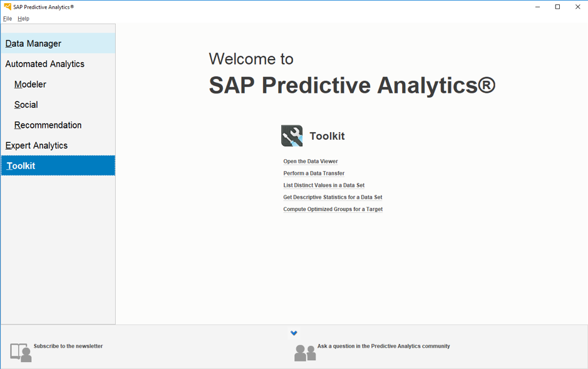Open the File menu
This screenshot has width=588, height=369.
click(7, 18)
